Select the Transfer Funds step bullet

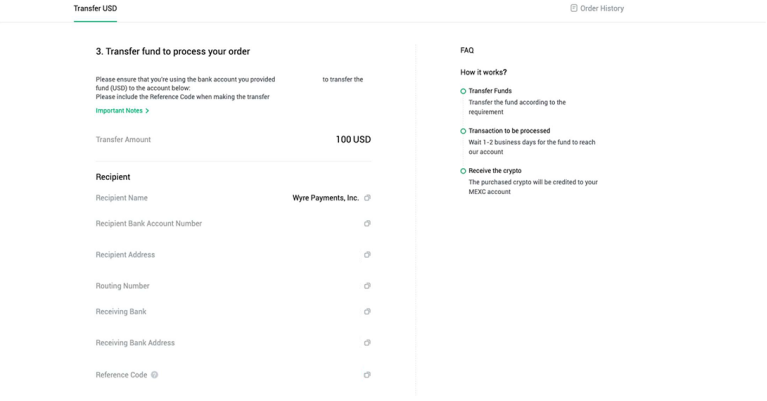tap(463, 91)
